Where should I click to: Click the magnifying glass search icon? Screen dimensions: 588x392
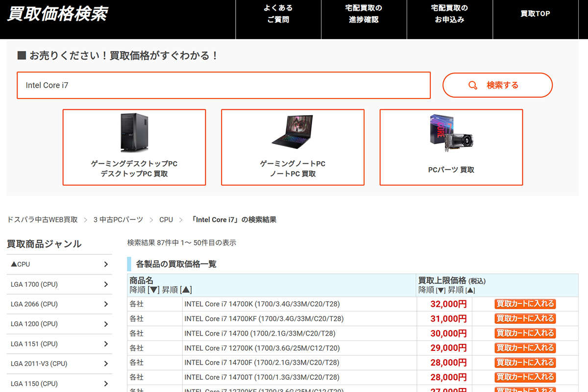coord(473,85)
